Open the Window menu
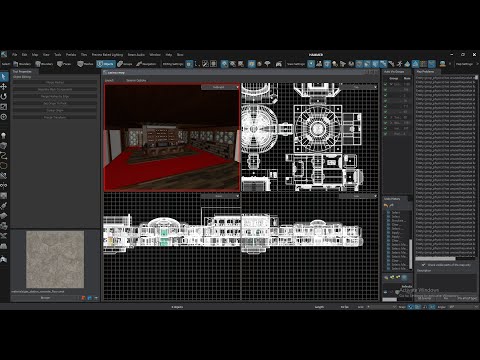480x360 pixels. point(155,54)
